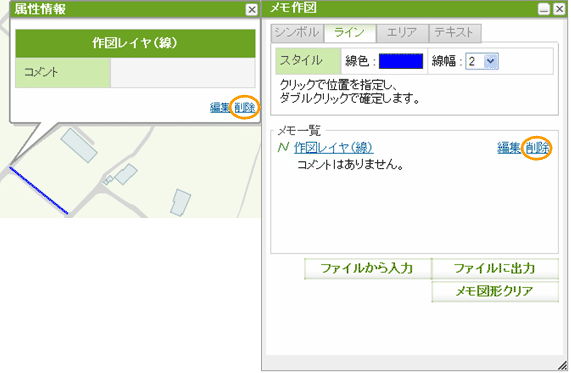This screenshot has height=373, width=571.
Task: Click the resize grip of メモ作図 panel
Action: (562, 365)
